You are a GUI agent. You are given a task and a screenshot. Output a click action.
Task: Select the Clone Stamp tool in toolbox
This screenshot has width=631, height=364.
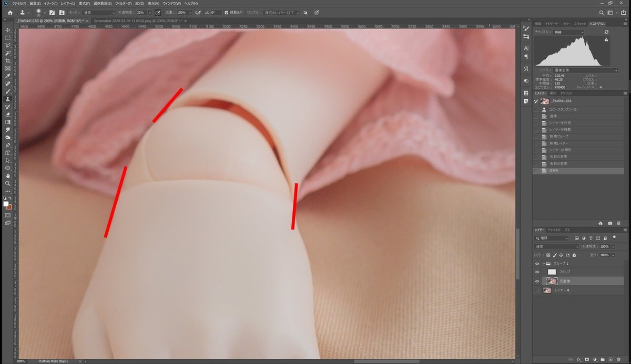8,99
